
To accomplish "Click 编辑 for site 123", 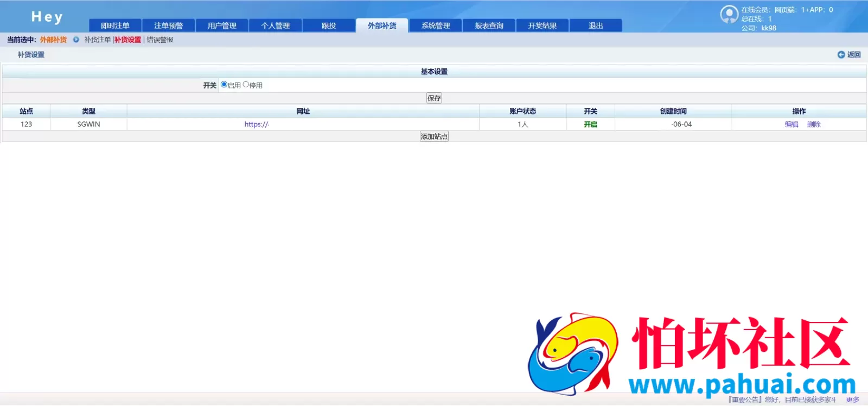I will pos(792,124).
